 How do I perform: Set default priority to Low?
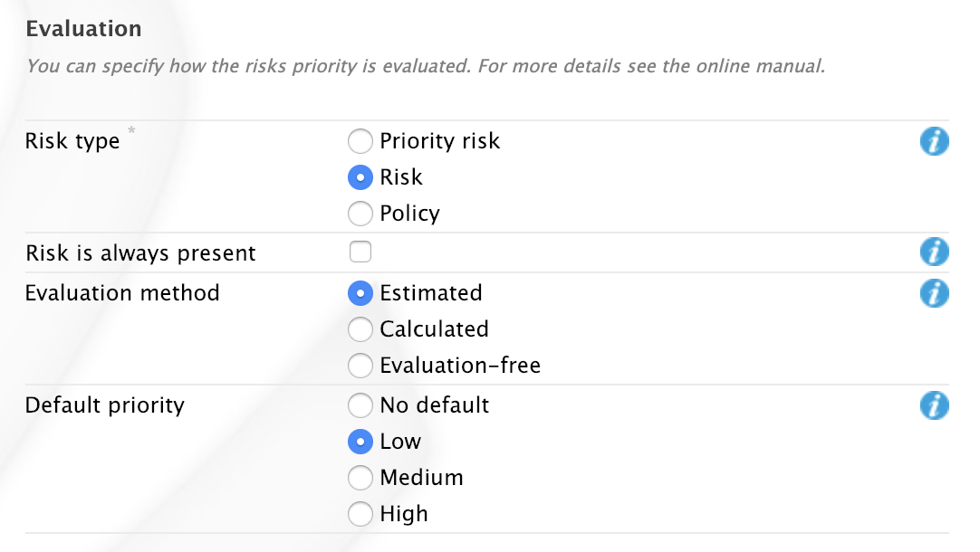coord(360,442)
